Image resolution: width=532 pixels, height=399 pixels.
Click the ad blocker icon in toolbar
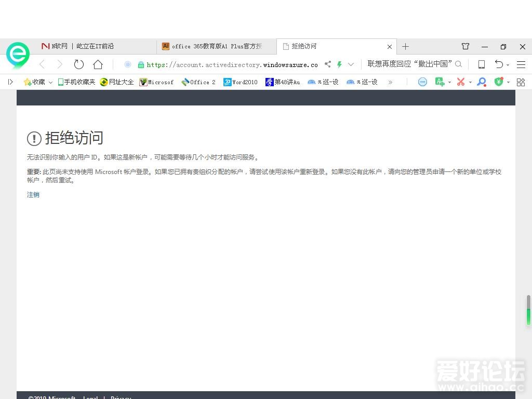pos(422,82)
